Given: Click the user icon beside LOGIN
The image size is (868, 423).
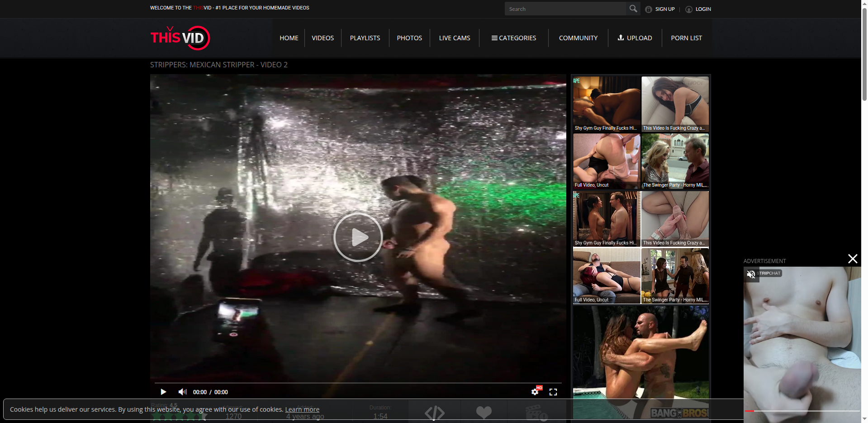Looking at the screenshot, I should [689, 9].
